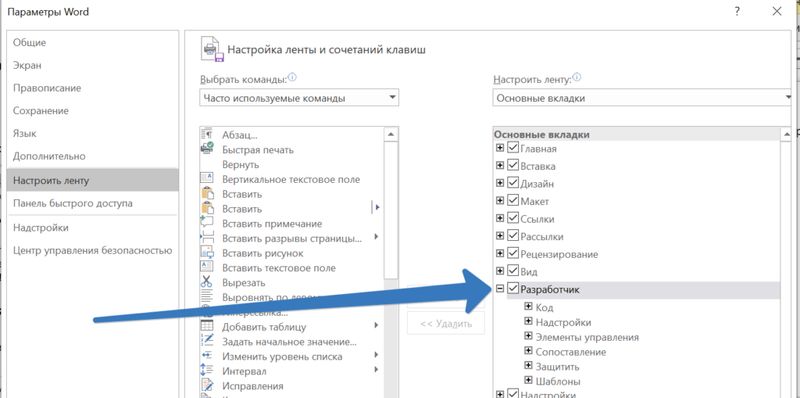This screenshot has width=800, height=398.
Task: Disable the Макет tab checkbox
Action: tap(513, 201)
